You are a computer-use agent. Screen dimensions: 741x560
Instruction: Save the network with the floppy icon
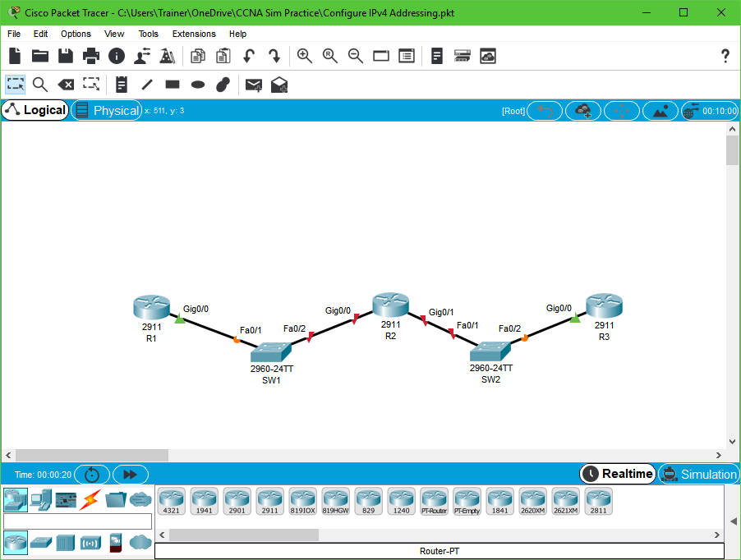coord(66,56)
